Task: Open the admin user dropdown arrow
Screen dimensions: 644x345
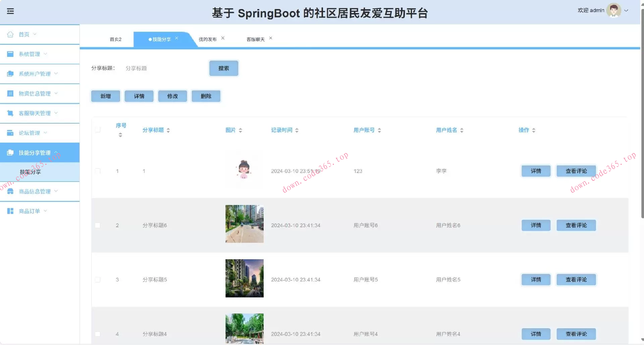Action: (626, 11)
